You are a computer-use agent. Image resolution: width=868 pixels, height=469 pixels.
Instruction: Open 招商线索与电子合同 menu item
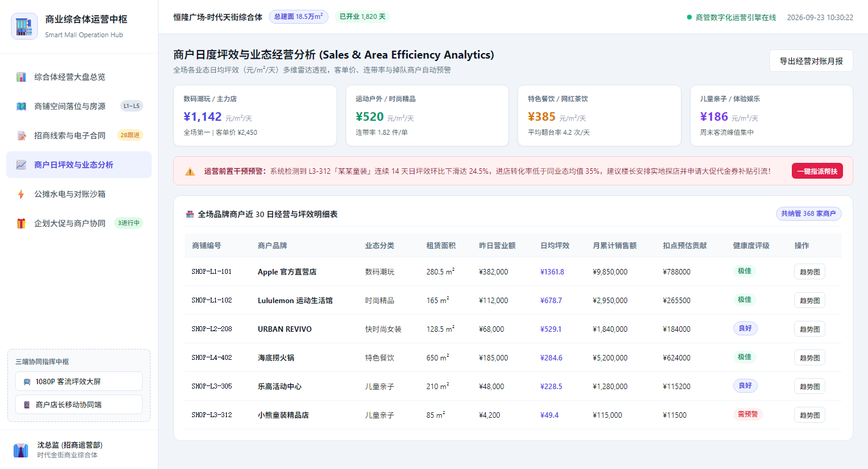[x=79, y=135]
